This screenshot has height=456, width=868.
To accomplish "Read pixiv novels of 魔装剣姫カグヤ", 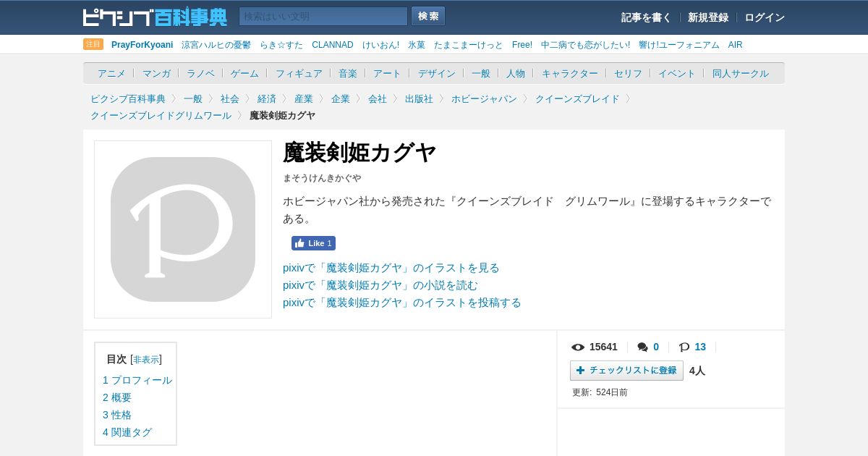I will 380,285.
